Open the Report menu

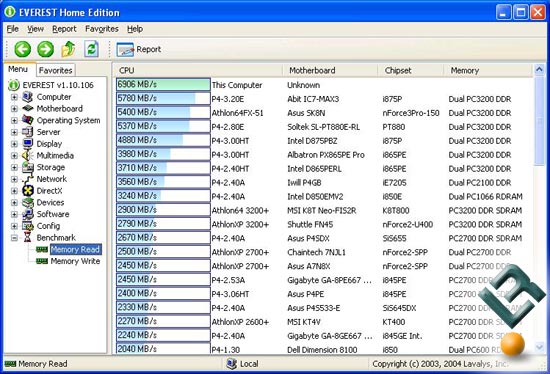[x=64, y=29]
